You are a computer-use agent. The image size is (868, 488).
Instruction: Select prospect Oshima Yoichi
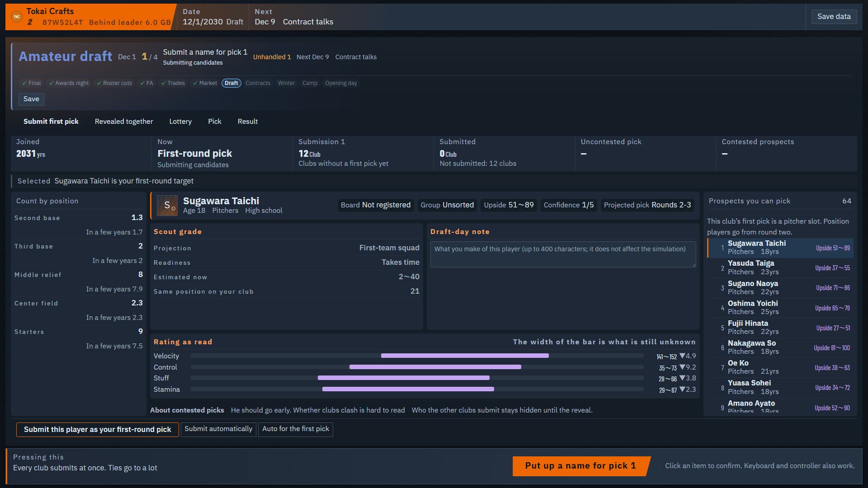(x=780, y=308)
